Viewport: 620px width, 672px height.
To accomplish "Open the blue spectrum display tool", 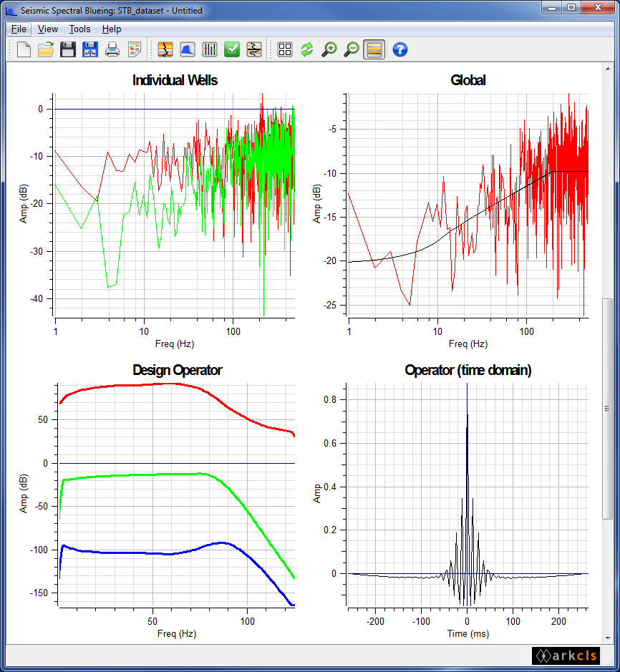I will [x=188, y=49].
